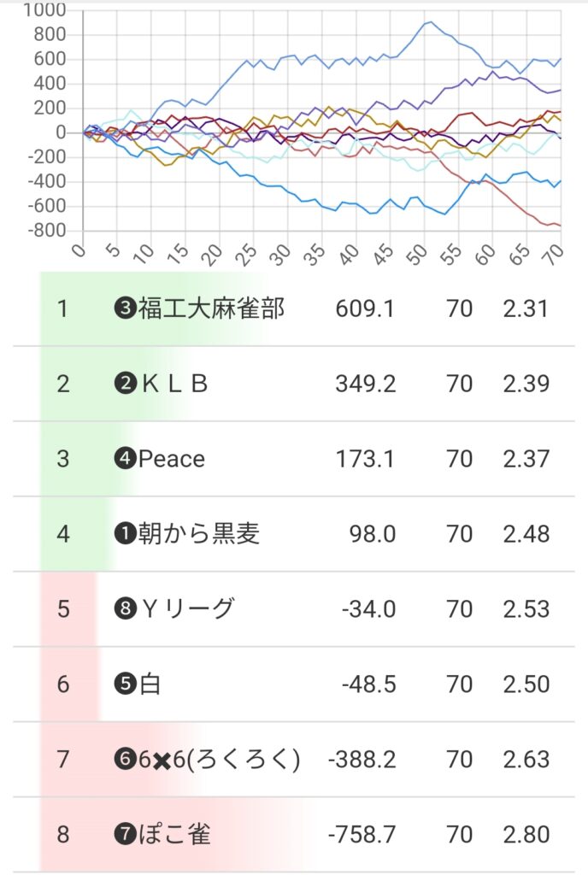Click the ❽ badge beside Yリーグ

126,609
